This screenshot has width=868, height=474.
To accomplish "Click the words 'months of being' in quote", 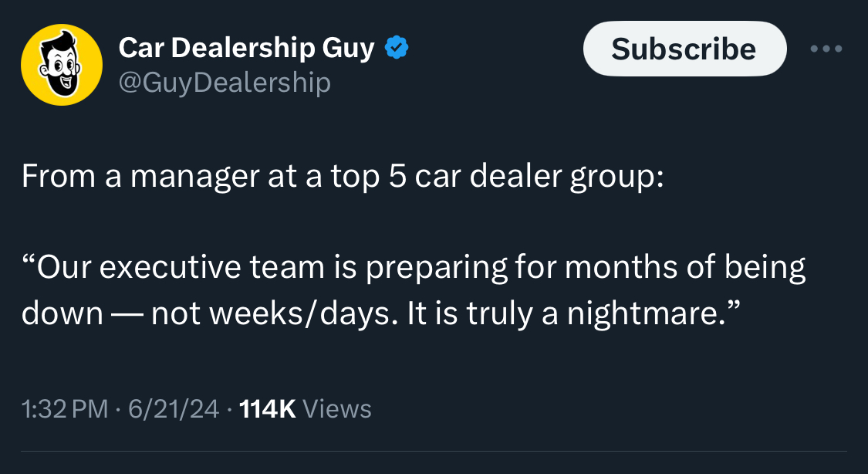I will click(685, 267).
